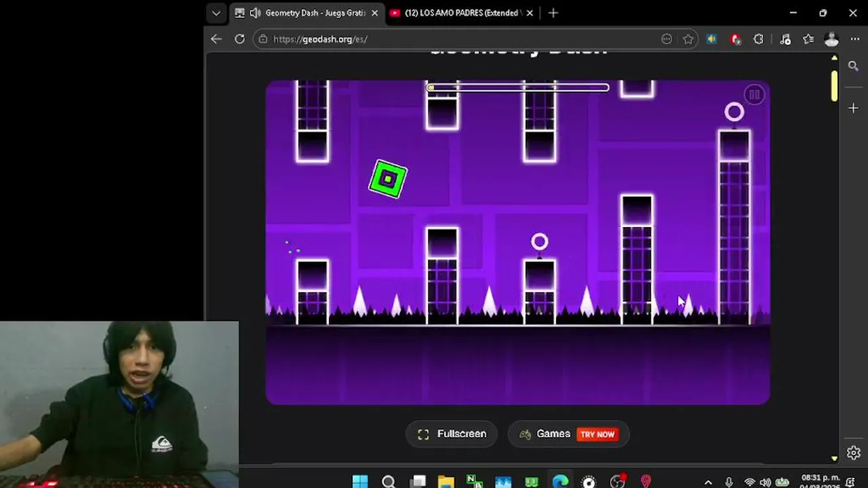868x488 pixels.
Task: Open address bar more options circle
Action: pos(667,39)
